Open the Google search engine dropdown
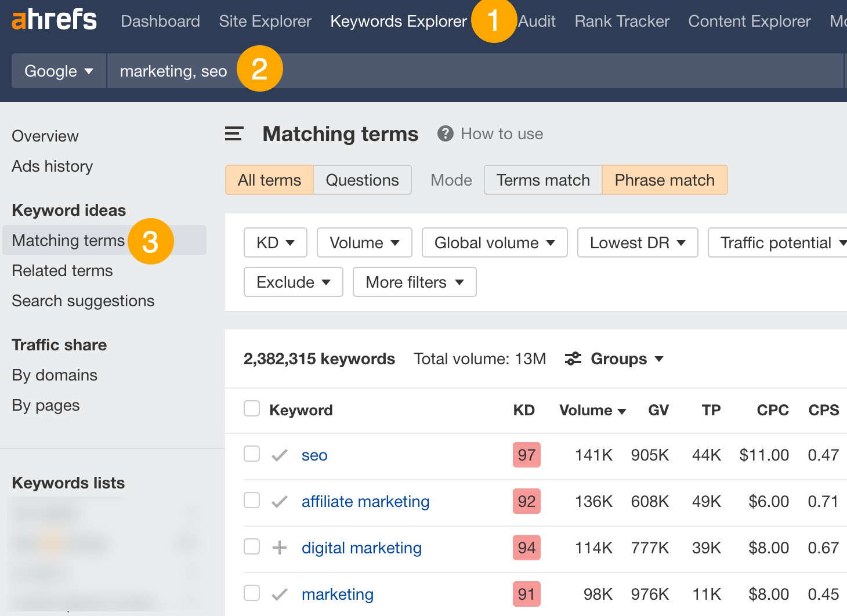The width and height of the screenshot is (847, 616). coord(57,70)
